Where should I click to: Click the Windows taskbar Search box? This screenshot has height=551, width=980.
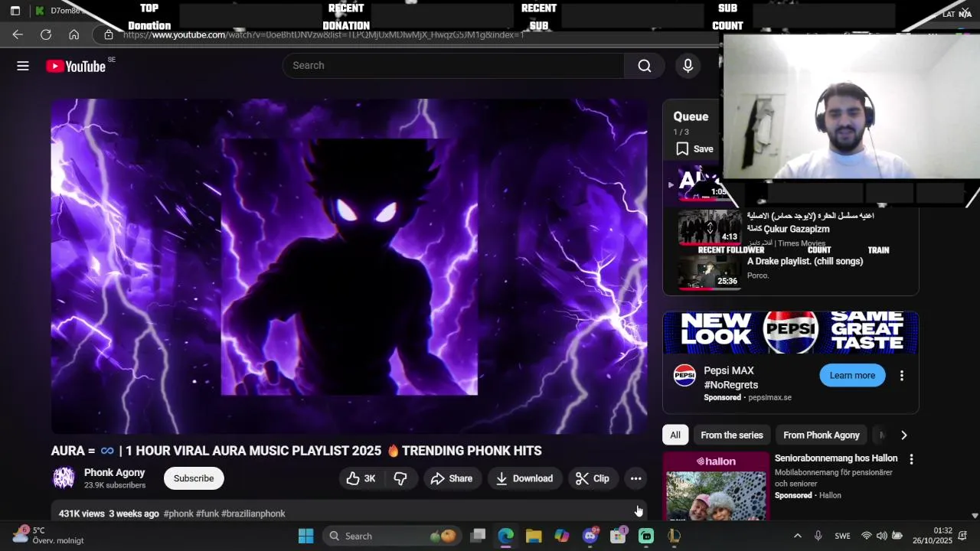pos(392,536)
